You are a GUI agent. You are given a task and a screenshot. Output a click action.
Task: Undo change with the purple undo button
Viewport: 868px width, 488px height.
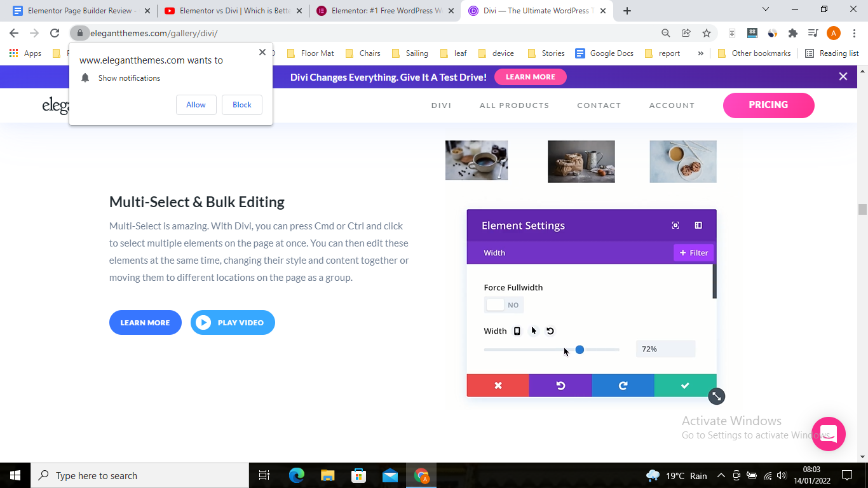[x=560, y=385]
